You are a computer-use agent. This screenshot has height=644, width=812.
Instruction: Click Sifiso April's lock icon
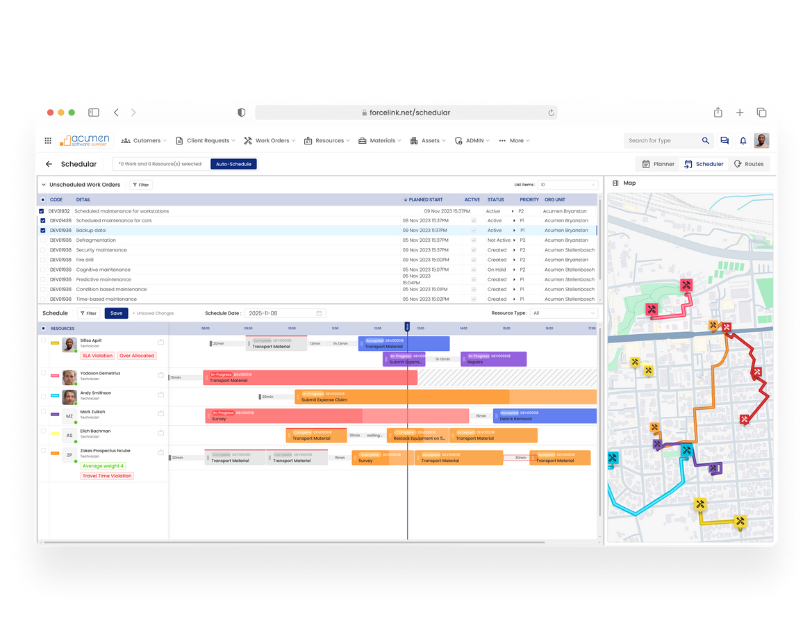(x=161, y=342)
